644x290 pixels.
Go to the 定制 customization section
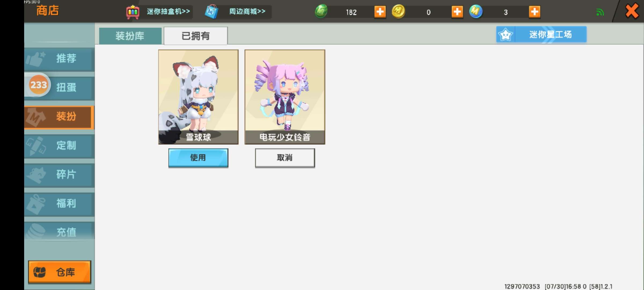pos(59,146)
